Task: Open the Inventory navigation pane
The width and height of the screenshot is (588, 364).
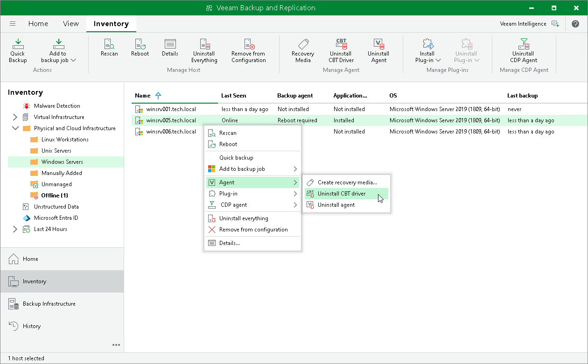Action: click(x=62, y=281)
